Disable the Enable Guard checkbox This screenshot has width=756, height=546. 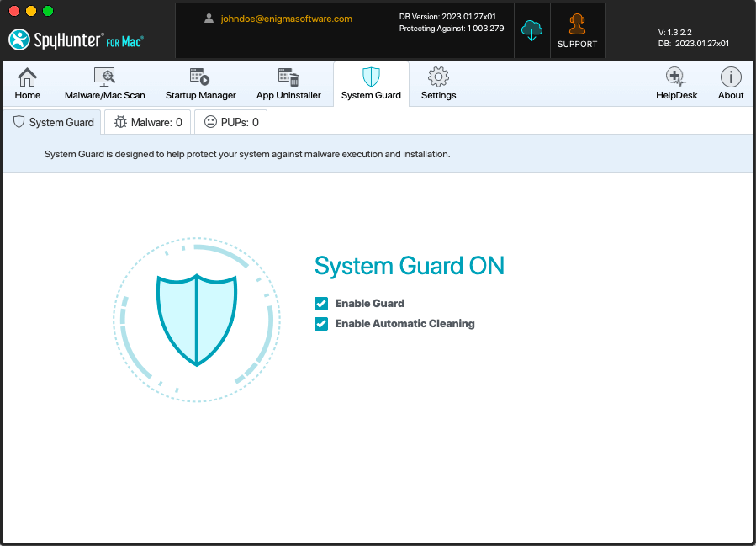coord(321,304)
